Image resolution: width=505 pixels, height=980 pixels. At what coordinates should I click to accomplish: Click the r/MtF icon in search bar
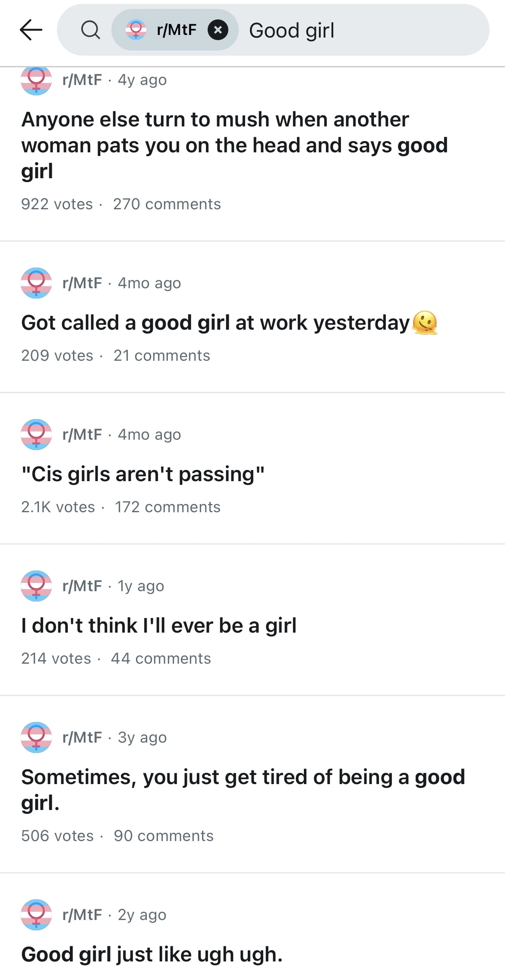click(x=136, y=30)
